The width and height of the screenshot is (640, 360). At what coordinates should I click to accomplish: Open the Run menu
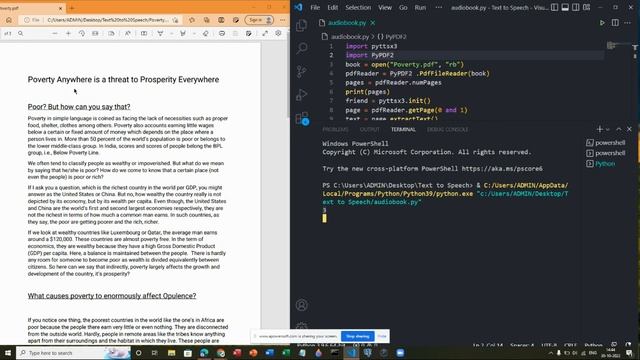(x=420, y=7)
